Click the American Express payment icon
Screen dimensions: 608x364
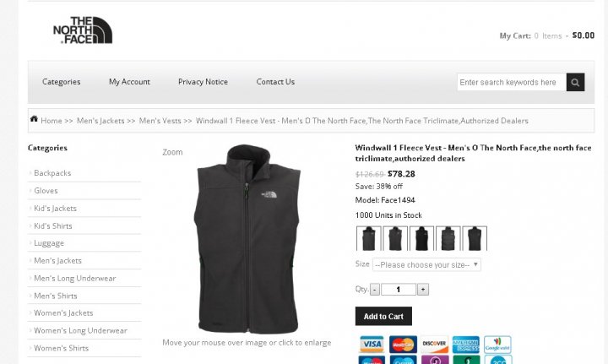[x=465, y=345]
